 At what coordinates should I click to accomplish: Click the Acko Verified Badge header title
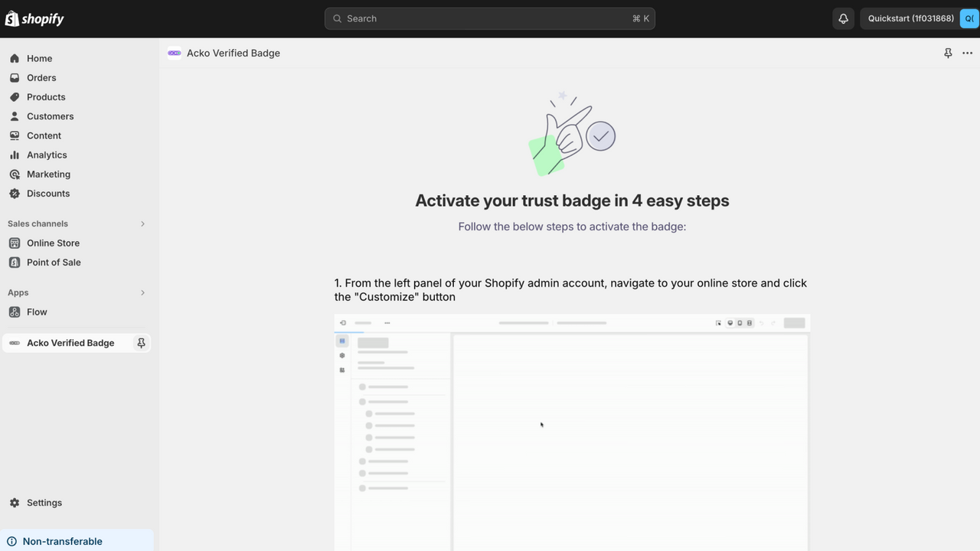tap(234, 53)
